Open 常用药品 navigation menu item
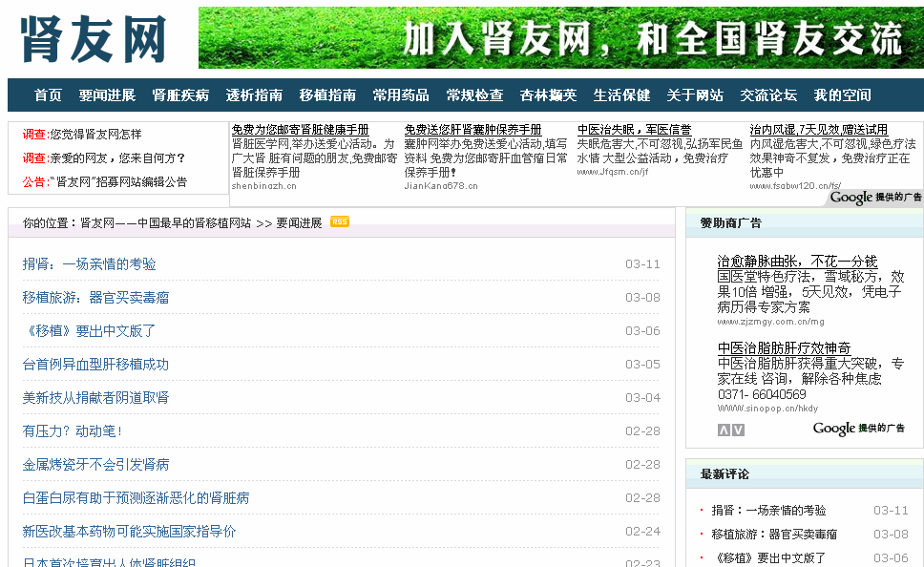The width and height of the screenshot is (924, 567). (x=401, y=95)
